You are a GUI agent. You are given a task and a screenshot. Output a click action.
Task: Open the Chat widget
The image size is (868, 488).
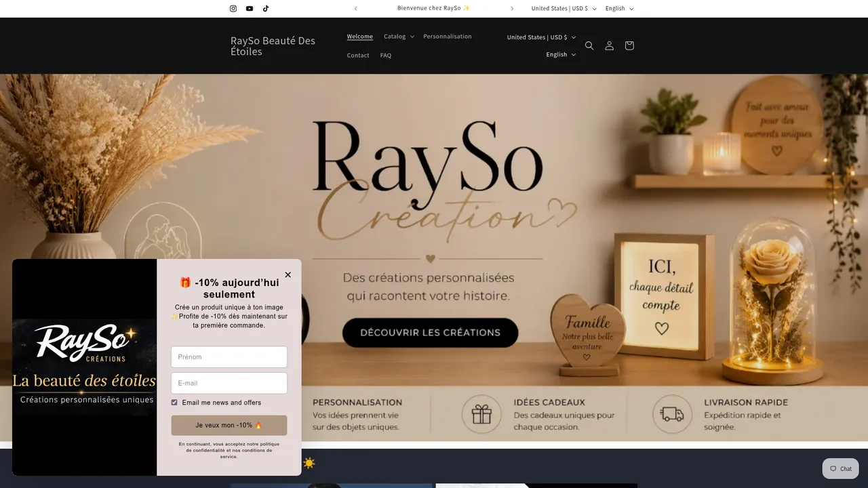coord(841,469)
